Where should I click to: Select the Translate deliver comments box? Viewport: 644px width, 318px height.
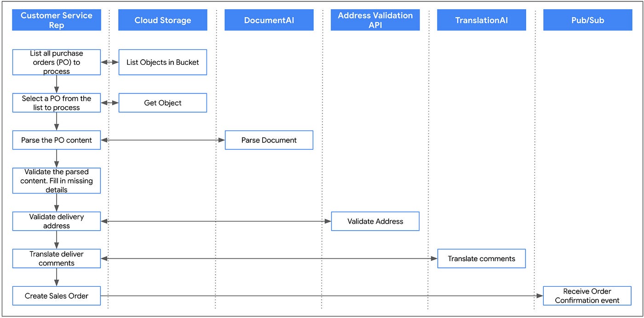coord(56,258)
